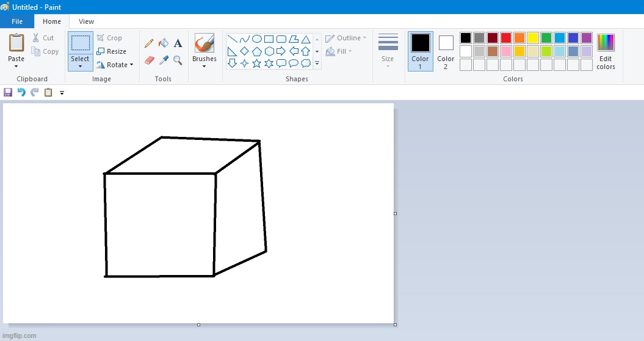Screen dimensions: 644x341
Task: Click clipboard icon in quick access toolbar
Action: coord(48,92)
